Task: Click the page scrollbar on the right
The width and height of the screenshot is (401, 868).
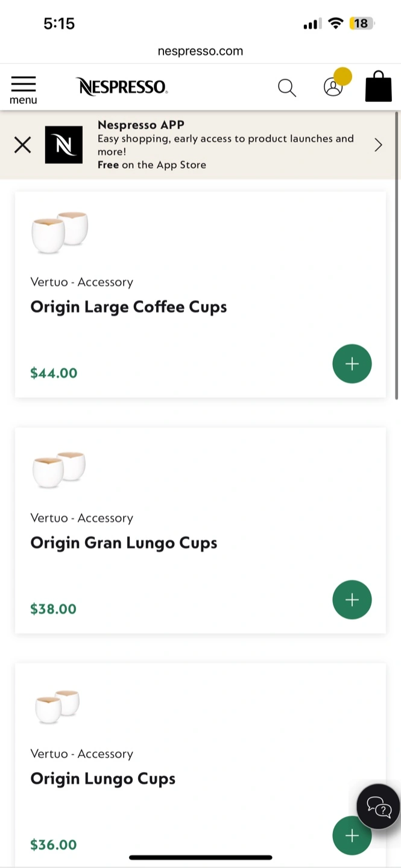Action: tap(397, 253)
